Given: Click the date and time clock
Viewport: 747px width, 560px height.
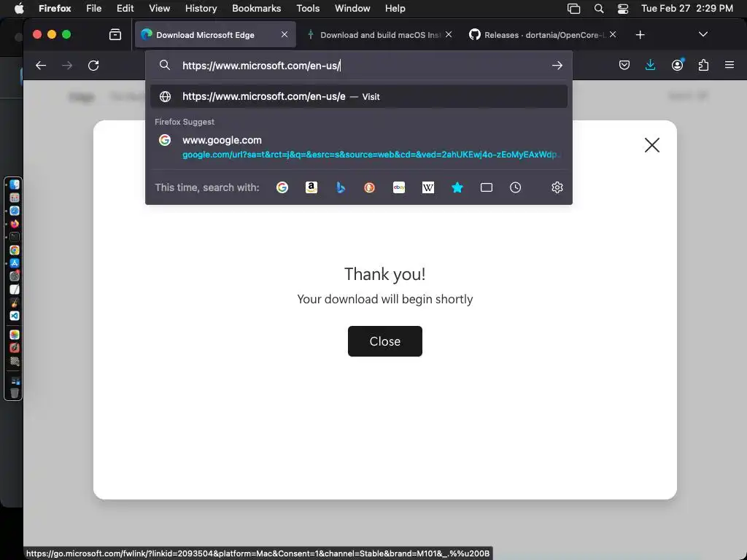Looking at the screenshot, I should [687, 9].
